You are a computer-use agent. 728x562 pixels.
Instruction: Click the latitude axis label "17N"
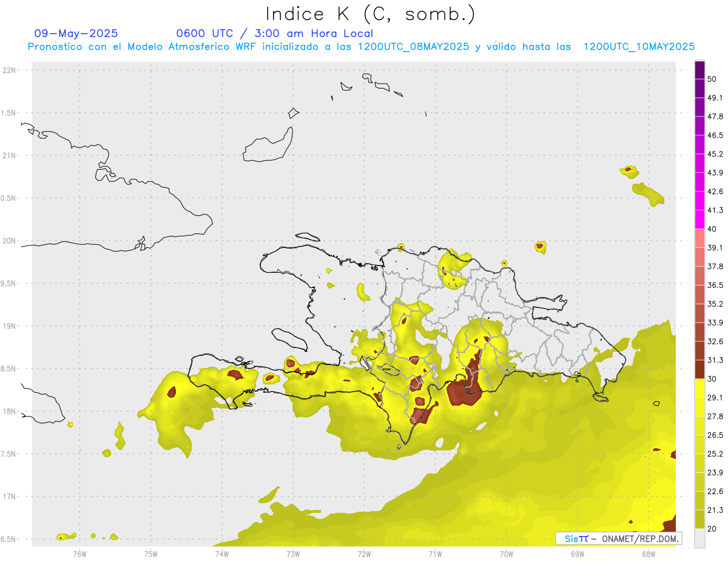[x=9, y=497]
